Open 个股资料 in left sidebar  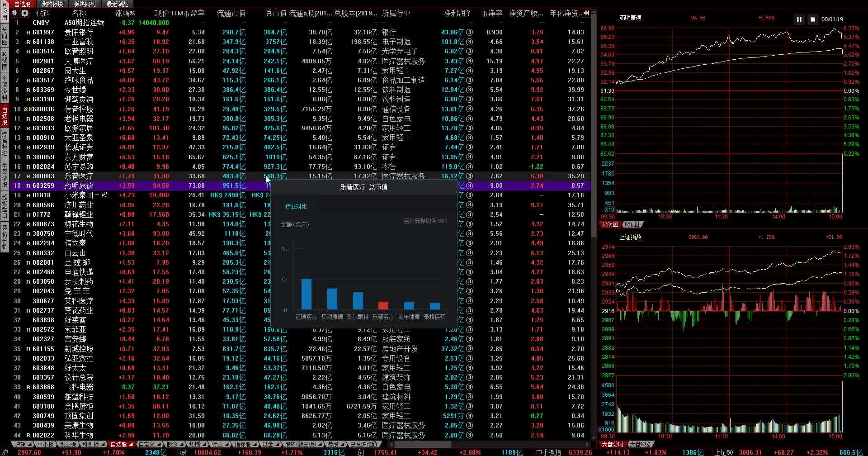click(5, 89)
